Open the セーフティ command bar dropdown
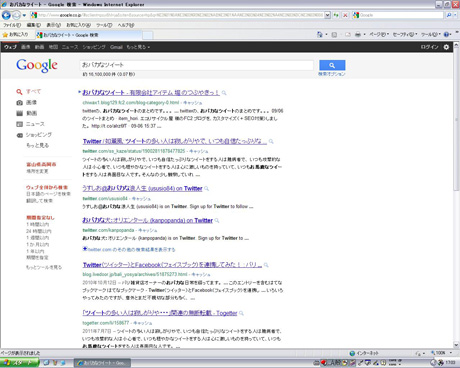The image size is (460, 368). (405, 34)
